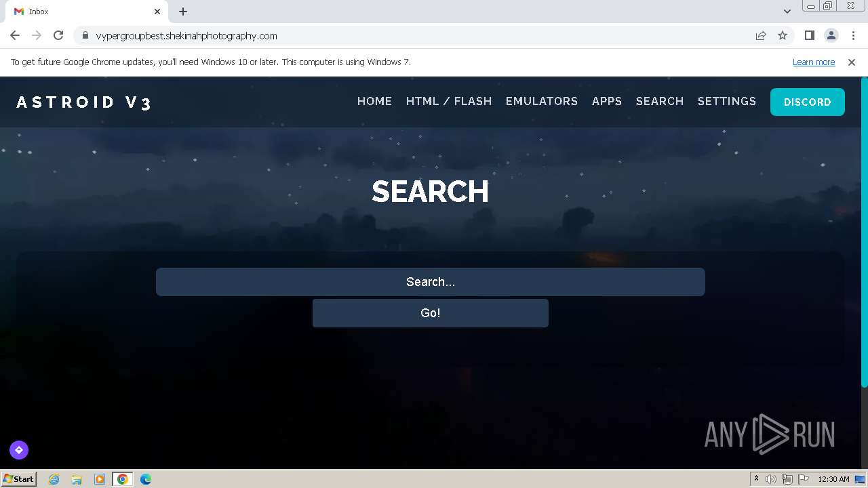Go back with the browser back arrow

pyautogui.click(x=15, y=35)
